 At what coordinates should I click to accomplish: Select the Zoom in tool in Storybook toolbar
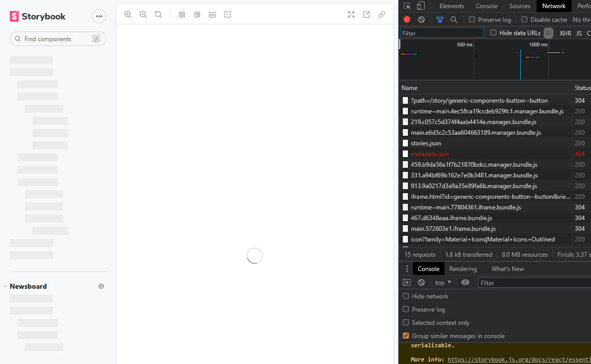(x=128, y=14)
